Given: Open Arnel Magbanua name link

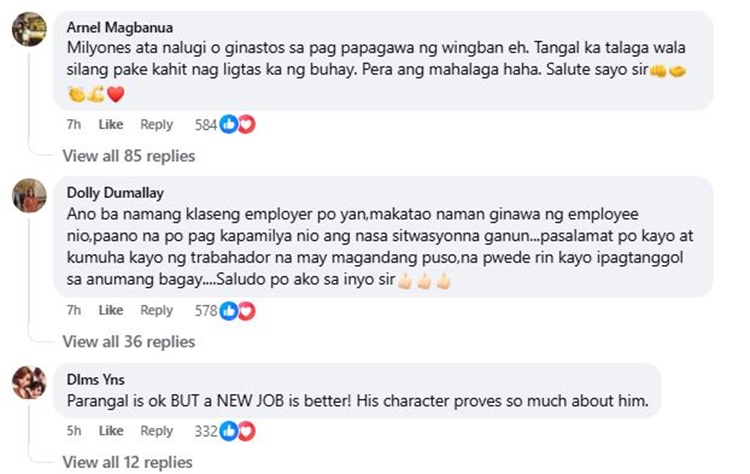Looking at the screenshot, I should [120, 27].
